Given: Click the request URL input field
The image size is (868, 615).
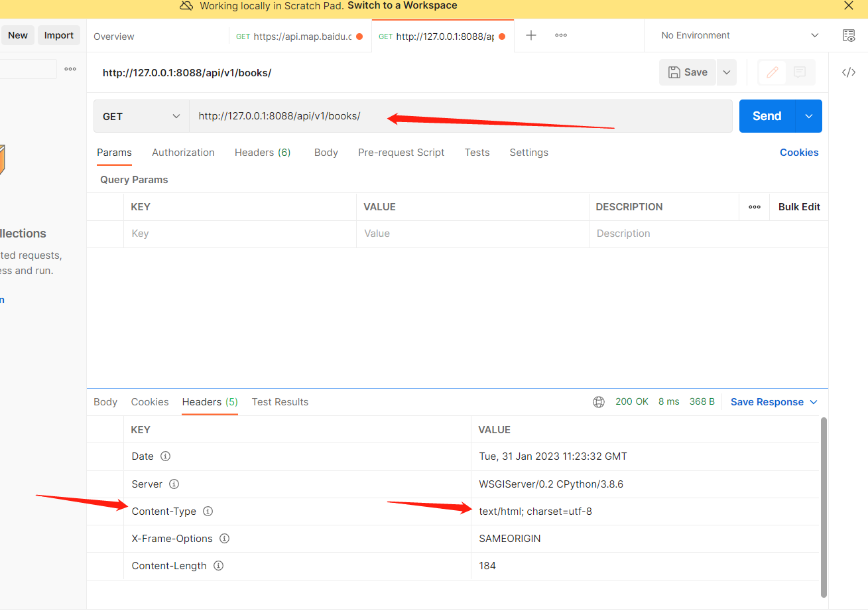Looking at the screenshot, I should pyautogui.click(x=461, y=116).
